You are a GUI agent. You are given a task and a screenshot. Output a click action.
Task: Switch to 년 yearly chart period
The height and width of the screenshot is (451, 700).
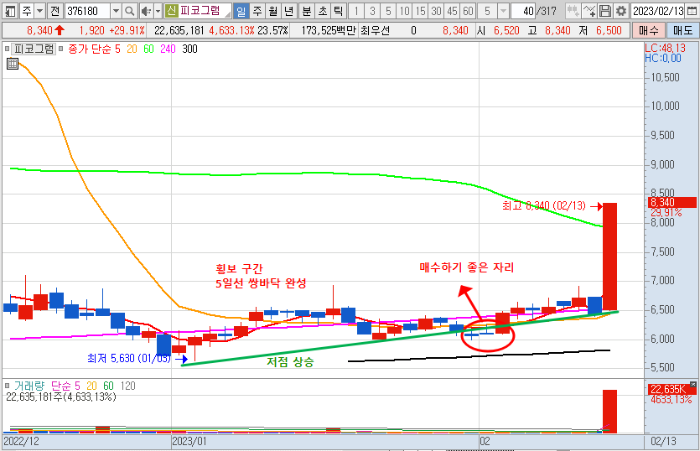click(289, 11)
